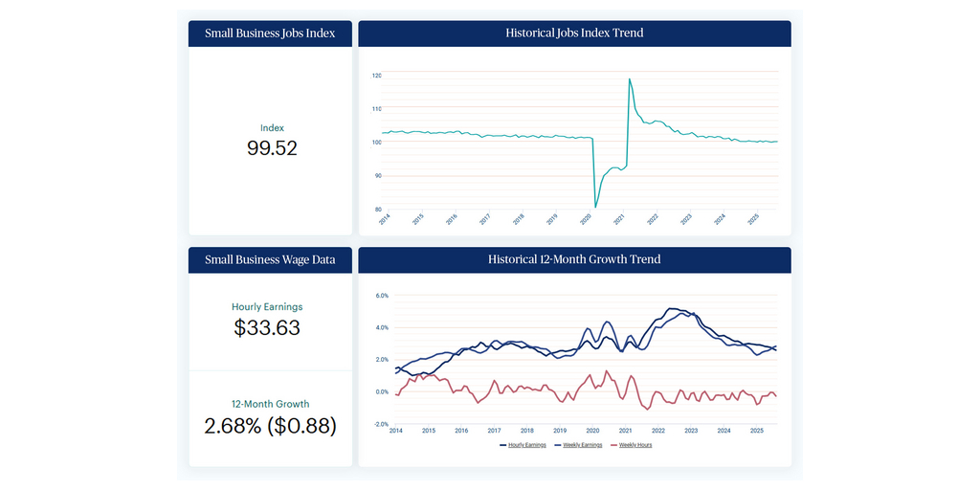Screen dimensions: 980x490
Task: Click the Hourly Earnings label in wage panel
Action: pos(267,307)
